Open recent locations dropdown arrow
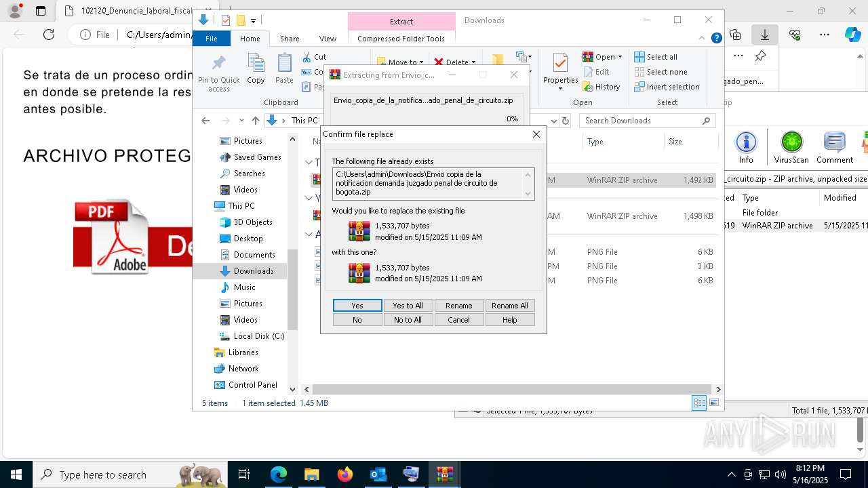868x488 pixels. tap(241, 121)
